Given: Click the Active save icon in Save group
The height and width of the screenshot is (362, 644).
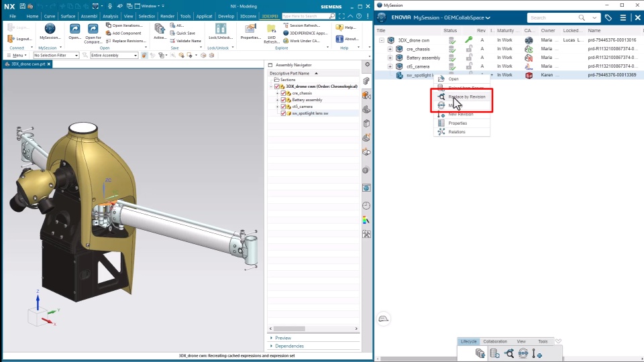Looking at the screenshot, I should 160,28.
